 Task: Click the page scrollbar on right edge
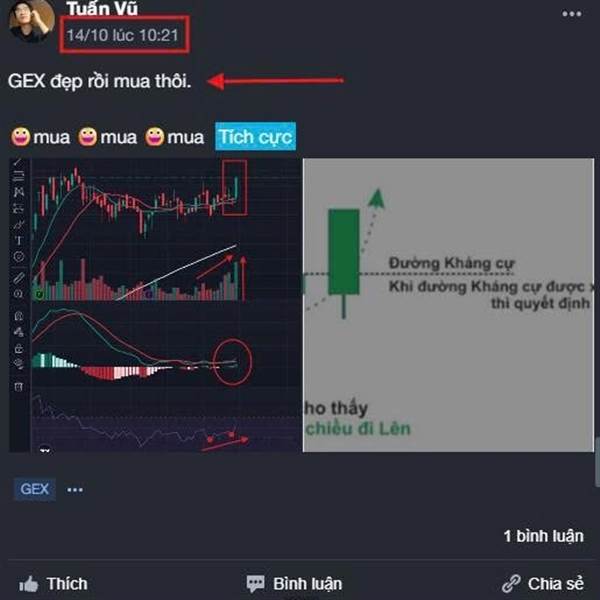[x=597, y=462]
